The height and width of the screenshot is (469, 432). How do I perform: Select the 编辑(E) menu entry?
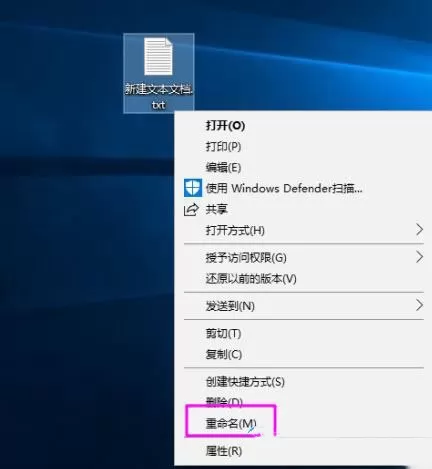coord(223,167)
